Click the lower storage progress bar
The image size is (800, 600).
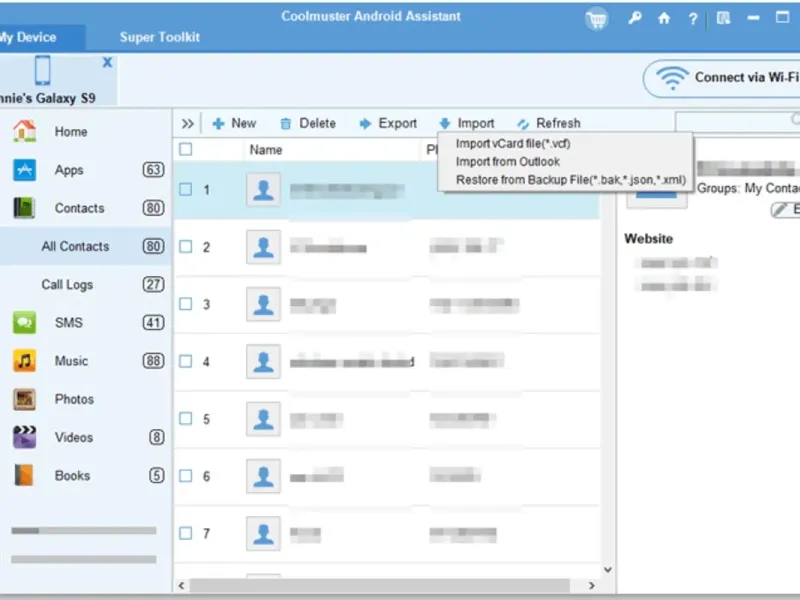click(84, 560)
